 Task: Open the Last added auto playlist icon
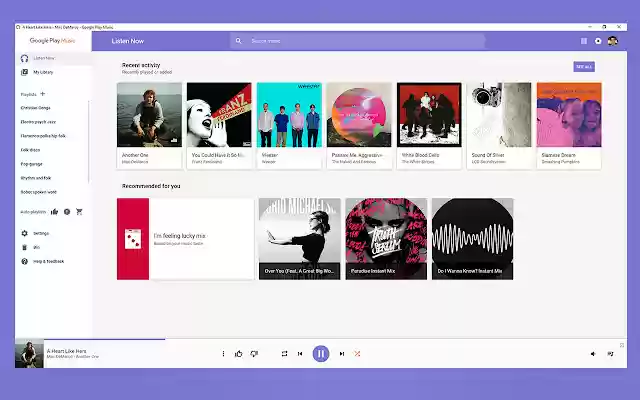pos(67,211)
